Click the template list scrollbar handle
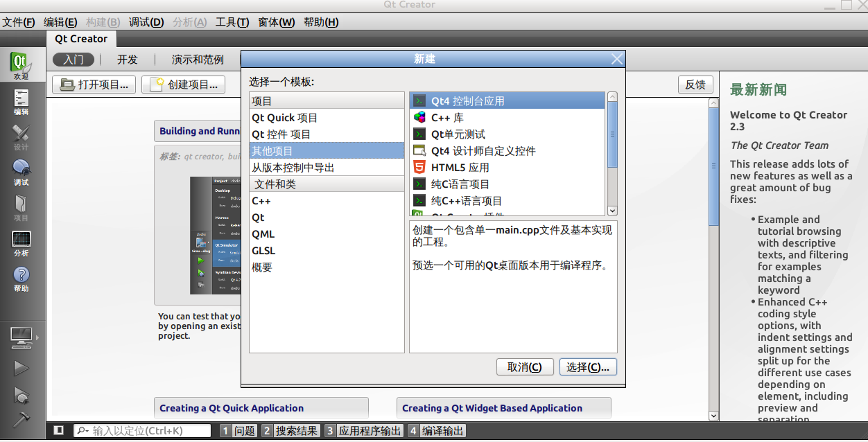The width and height of the screenshot is (868, 442). 612,135
